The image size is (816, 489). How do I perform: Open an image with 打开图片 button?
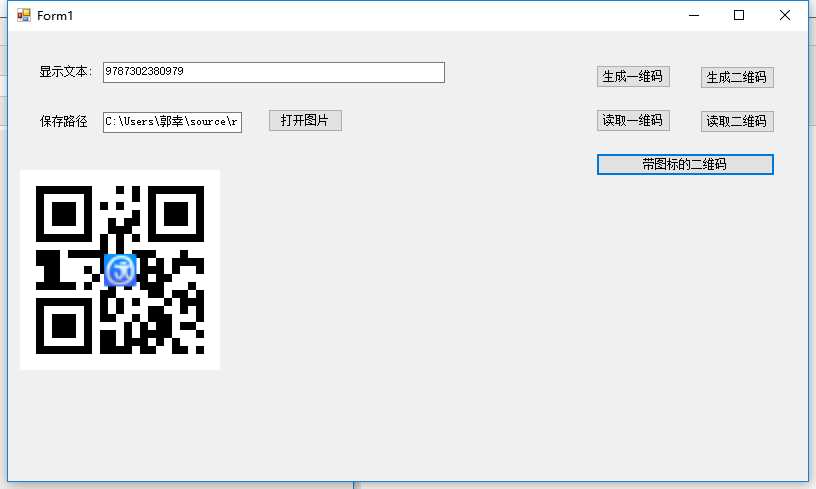pyautogui.click(x=305, y=121)
